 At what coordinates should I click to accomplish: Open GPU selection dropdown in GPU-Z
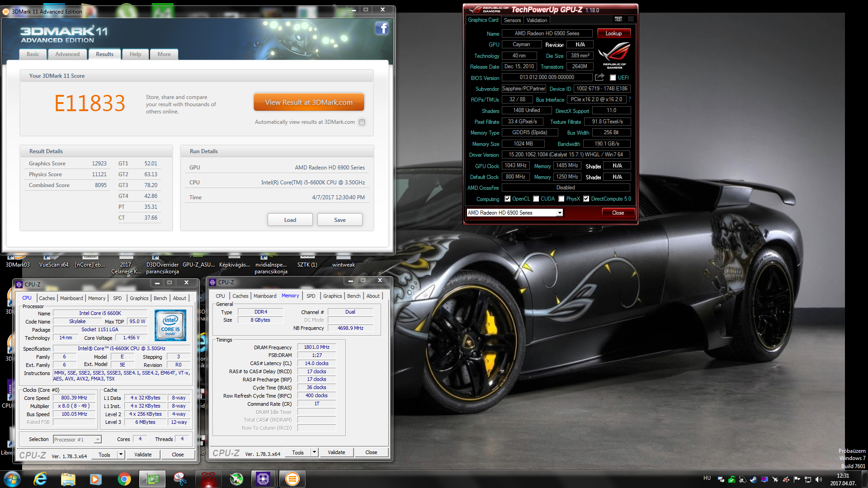point(560,213)
